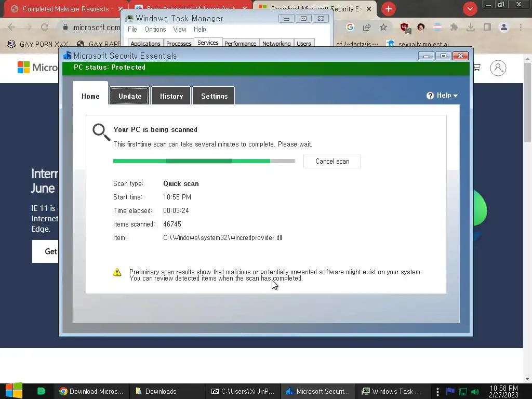
Task: Click the network tray icon
Action: tap(463, 392)
